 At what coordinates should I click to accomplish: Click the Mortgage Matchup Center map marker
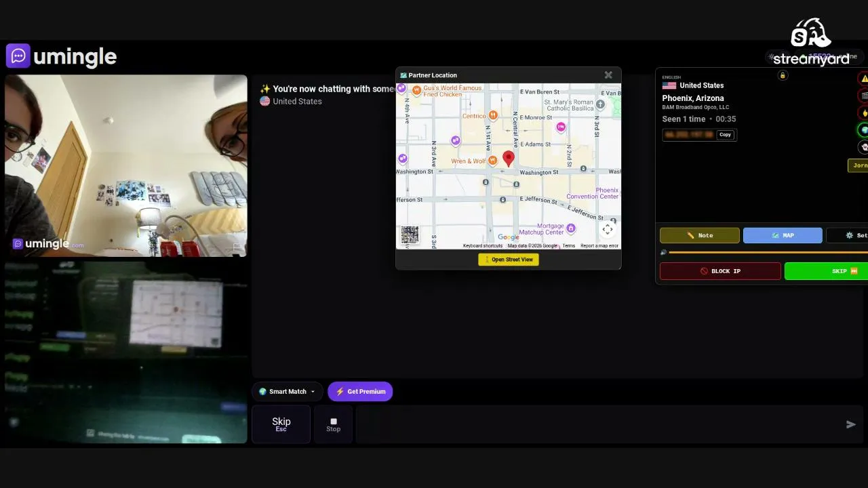click(571, 228)
